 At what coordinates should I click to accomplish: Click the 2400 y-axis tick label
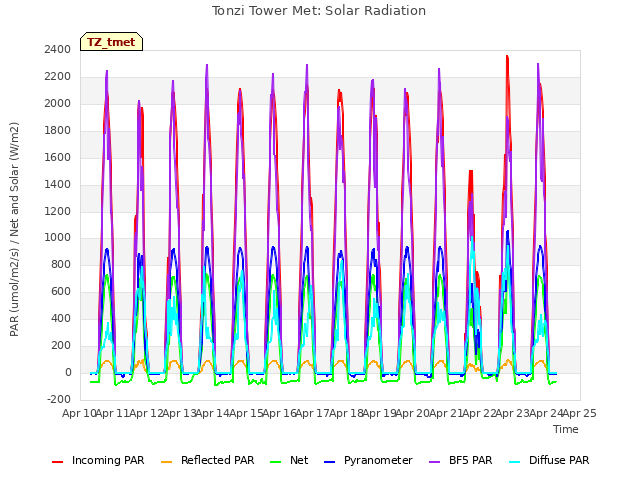[x=58, y=49]
